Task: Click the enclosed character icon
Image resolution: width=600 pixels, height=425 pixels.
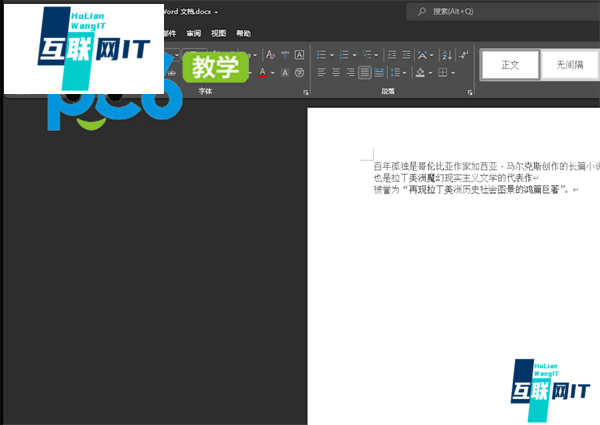Action: (x=301, y=72)
